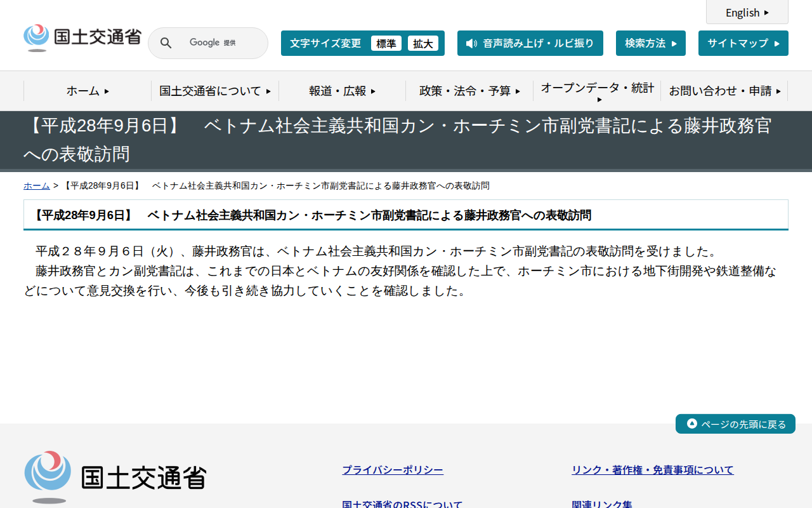The height and width of the screenshot is (508, 812).
Task: Click the search magnifying glass icon
Action: pyautogui.click(x=166, y=43)
